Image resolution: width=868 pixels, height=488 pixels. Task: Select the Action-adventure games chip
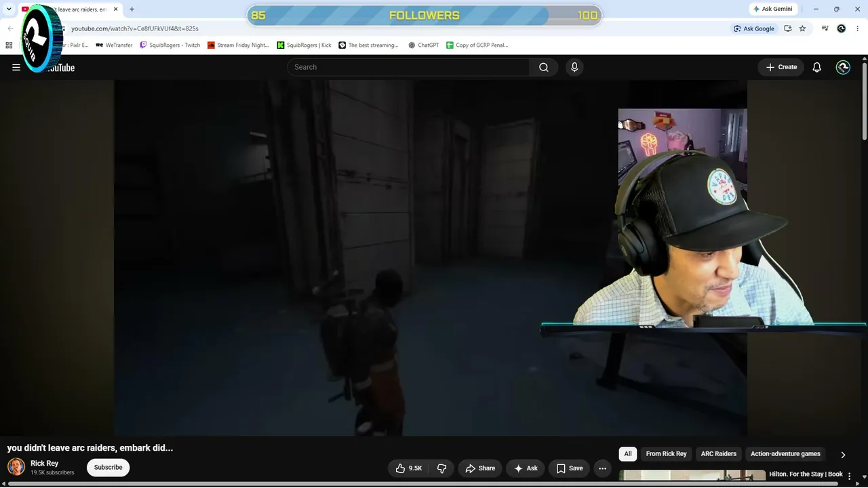pos(785,454)
